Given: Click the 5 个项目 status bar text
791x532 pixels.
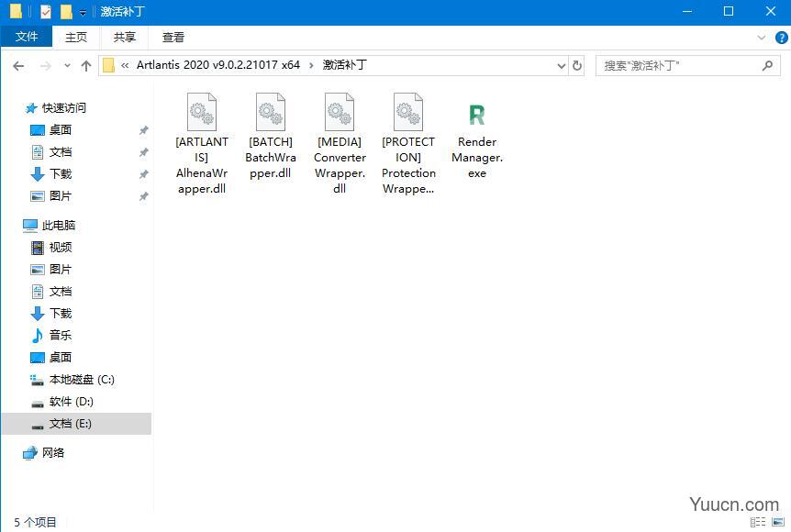Looking at the screenshot, I should [x=35, y=523].
